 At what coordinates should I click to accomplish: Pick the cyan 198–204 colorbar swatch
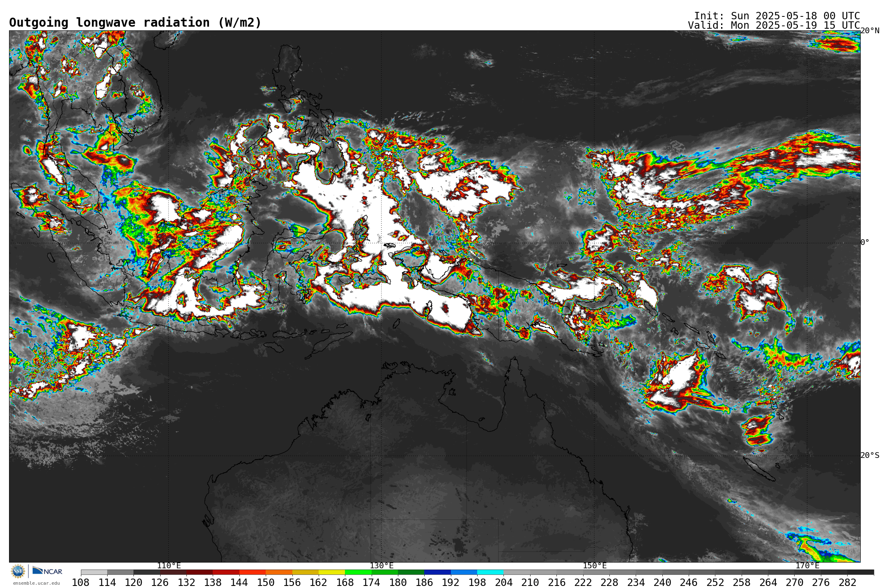(x=490, y=572)
